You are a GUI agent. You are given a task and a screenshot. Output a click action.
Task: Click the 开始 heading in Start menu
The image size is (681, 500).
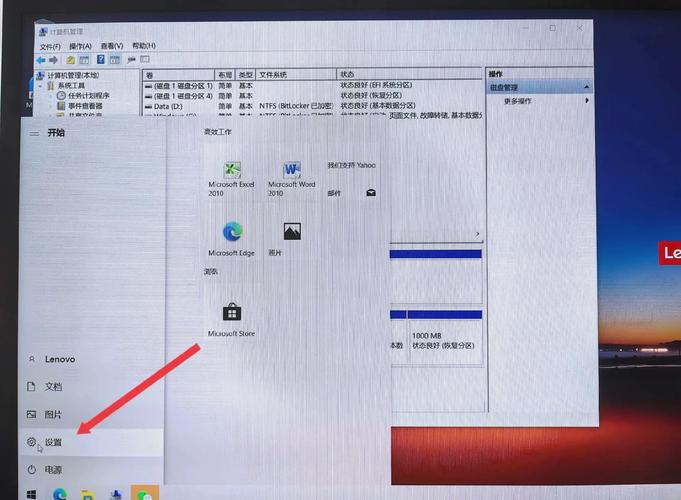56,133
